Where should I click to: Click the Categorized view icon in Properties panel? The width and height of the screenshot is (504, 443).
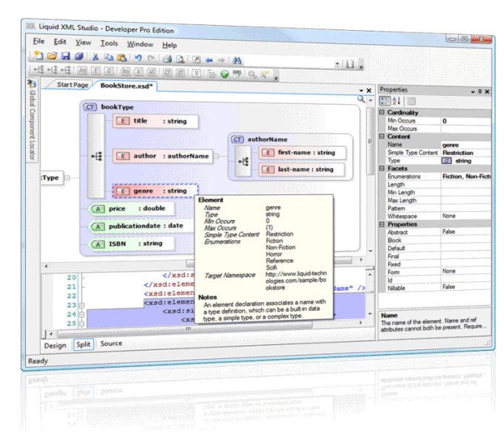coord(384,101)
